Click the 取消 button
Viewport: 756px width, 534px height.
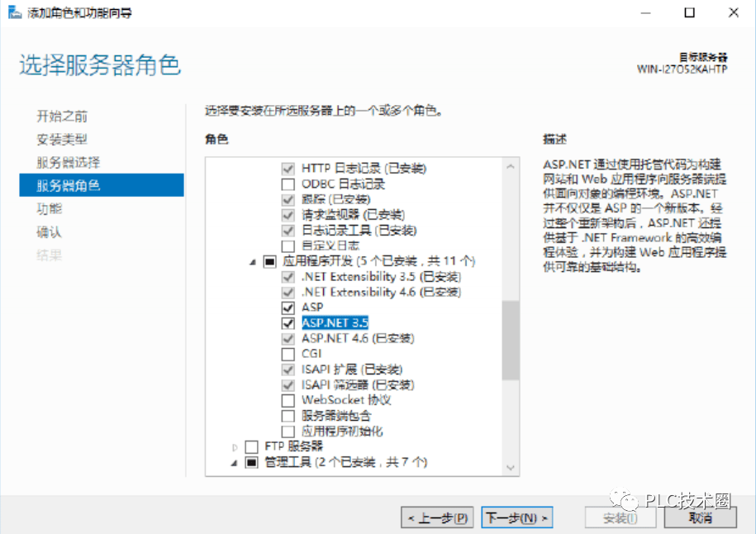(700, 518)
